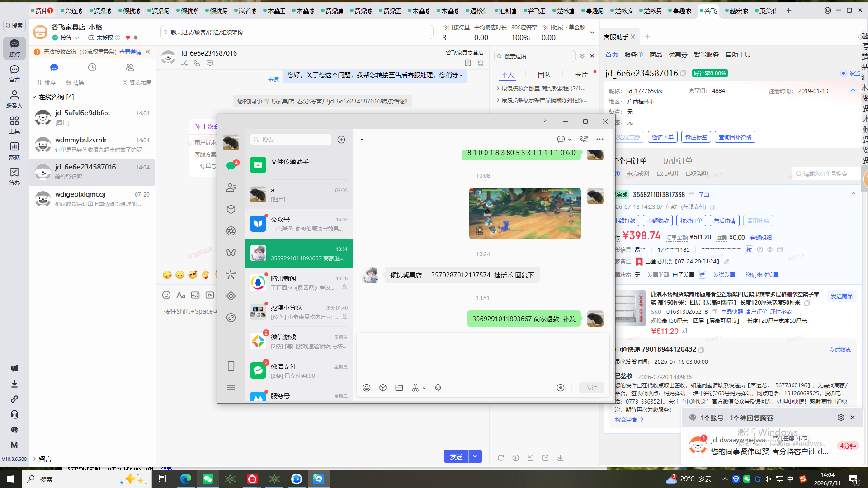Toggle the eye icon to reveal masked address
The height and width of the screenshot is (488, 868).
tap(770, 249)
